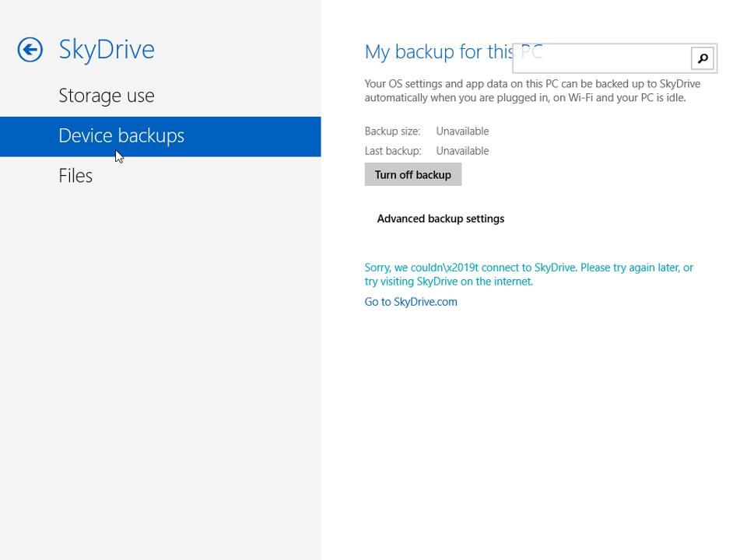Click the My backup for this PC heading
Viewport: 747px width, 560px height.
453,51
